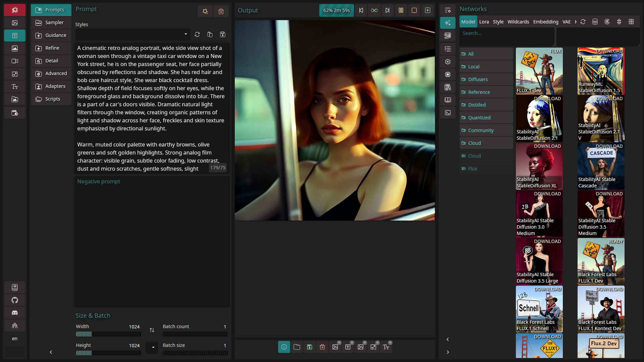Collapse the left panel chevron arrow

51,352
